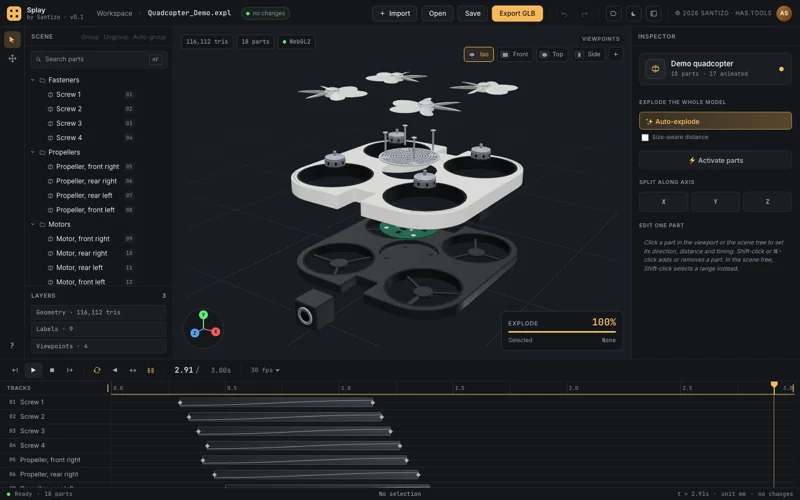Screen dimensions: 800x500
Task: Open the Workspace breadcrumb
Action: tap(114, 13)
